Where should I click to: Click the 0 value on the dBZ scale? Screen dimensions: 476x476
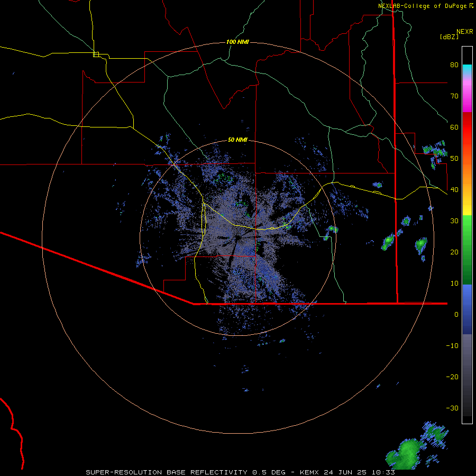click(x=456, y=315)
